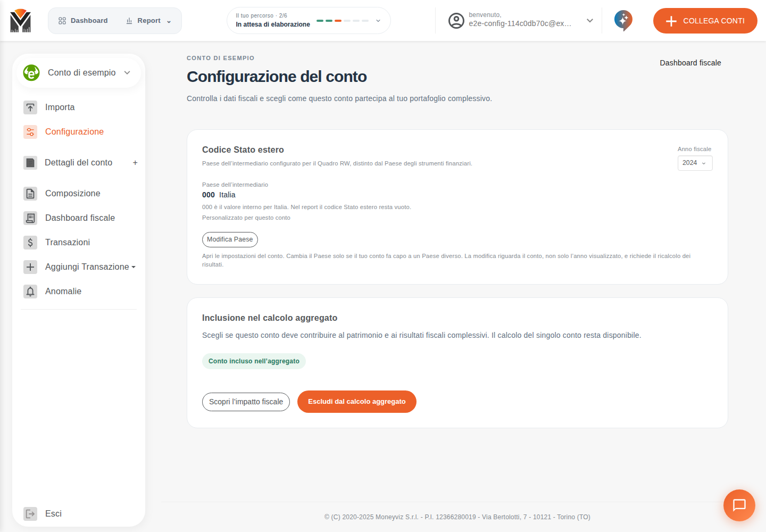
Task: Click the 'CONTO DI ESEMPIO' breadcrumb label
Action: pos(220,58)
